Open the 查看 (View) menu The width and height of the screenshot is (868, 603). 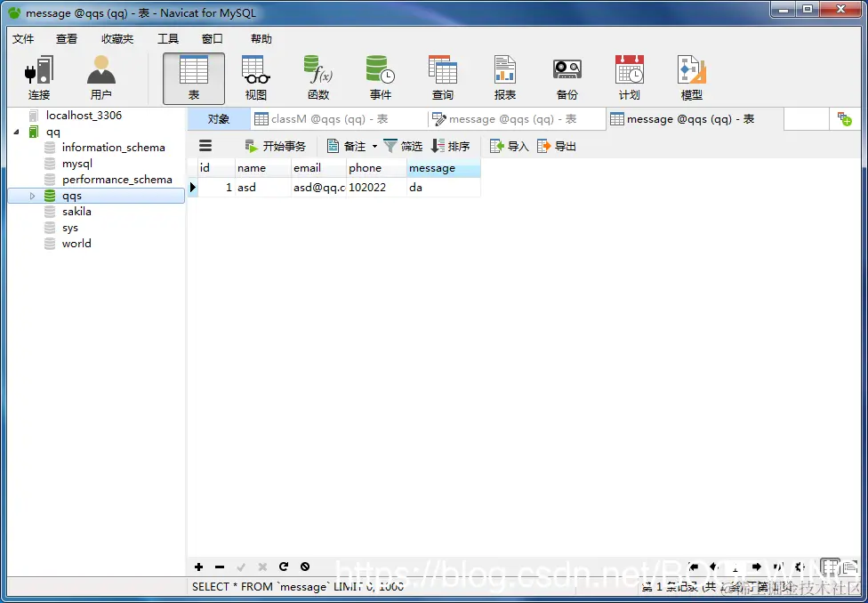tap(67, 39)
